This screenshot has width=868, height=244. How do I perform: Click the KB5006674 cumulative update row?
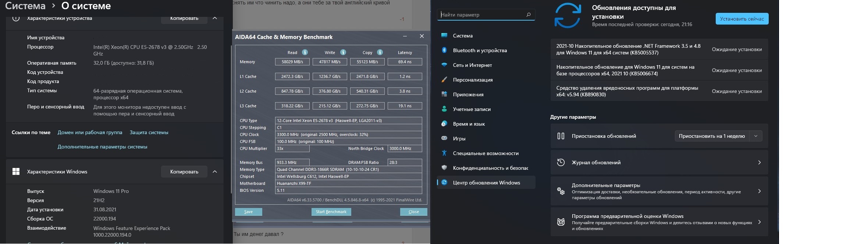pyautogui.click(x=659, y=70)
